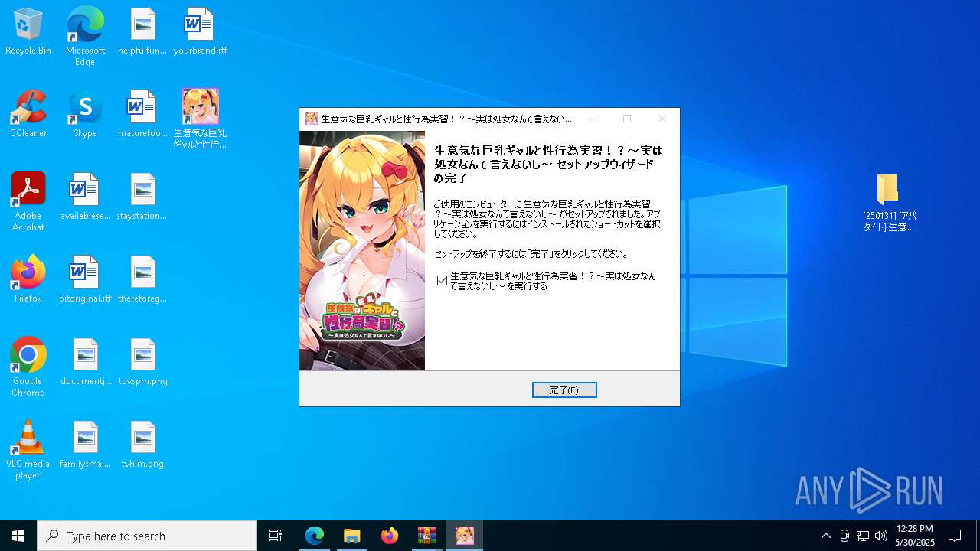
Task: Click the taskbar search box
Action: [147, 536]
